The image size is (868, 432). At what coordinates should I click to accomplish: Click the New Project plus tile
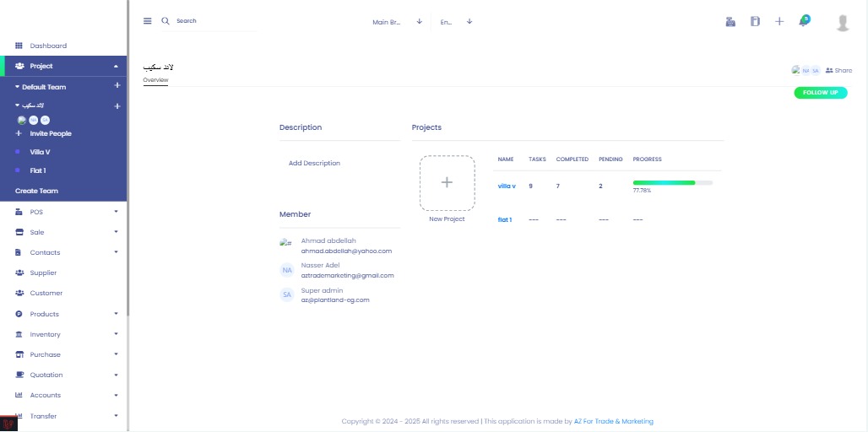[x=447, y=182]
